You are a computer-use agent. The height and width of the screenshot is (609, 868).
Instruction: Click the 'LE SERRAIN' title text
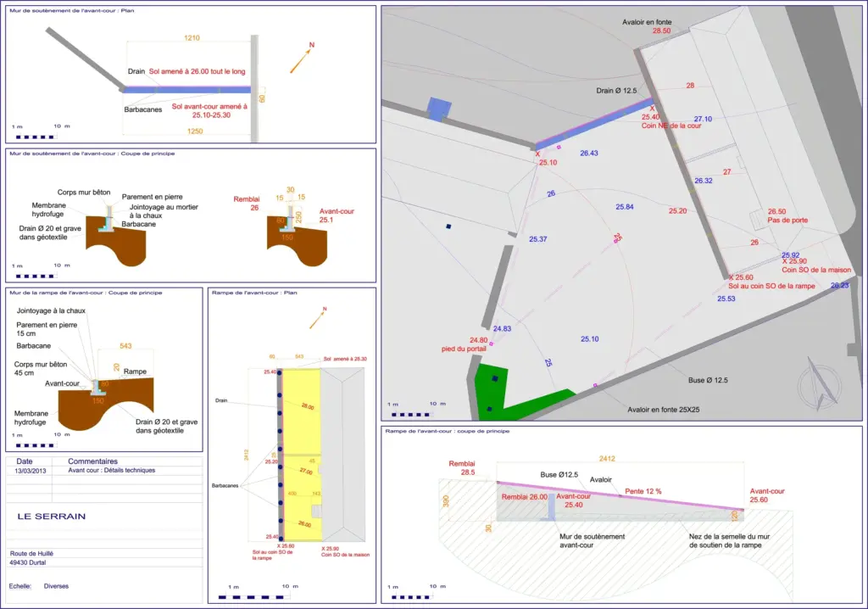(52, 516)
